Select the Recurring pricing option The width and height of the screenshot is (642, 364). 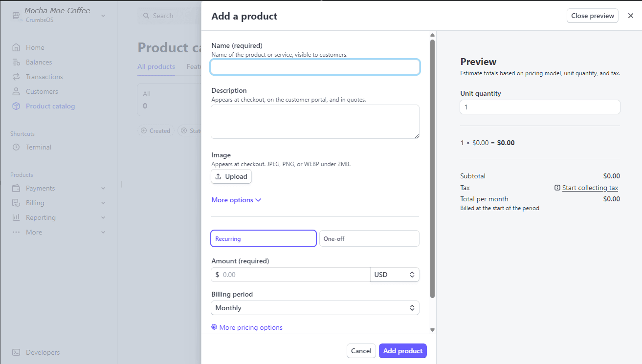pos(264,238)
